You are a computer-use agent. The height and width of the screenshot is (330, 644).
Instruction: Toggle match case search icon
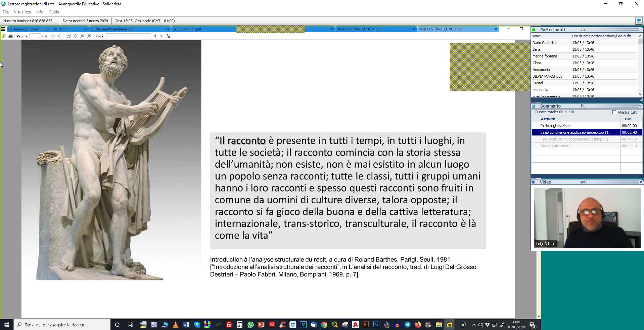point(168,36)
